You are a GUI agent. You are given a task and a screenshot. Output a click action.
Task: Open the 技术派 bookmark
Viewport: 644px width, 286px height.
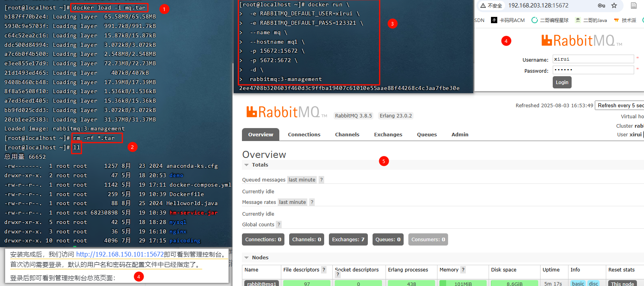[x=625, y=20]
